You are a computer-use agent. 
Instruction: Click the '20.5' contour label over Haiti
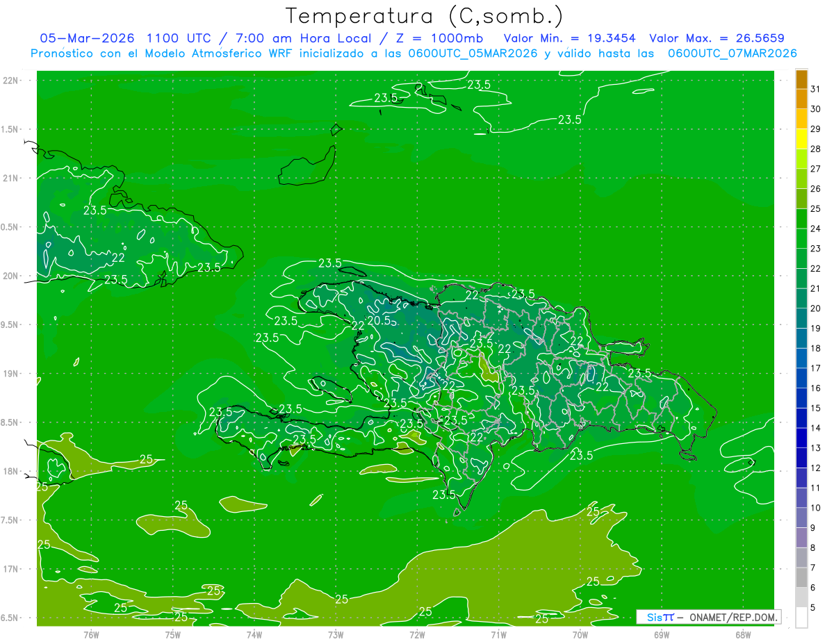tap(378, 321)
